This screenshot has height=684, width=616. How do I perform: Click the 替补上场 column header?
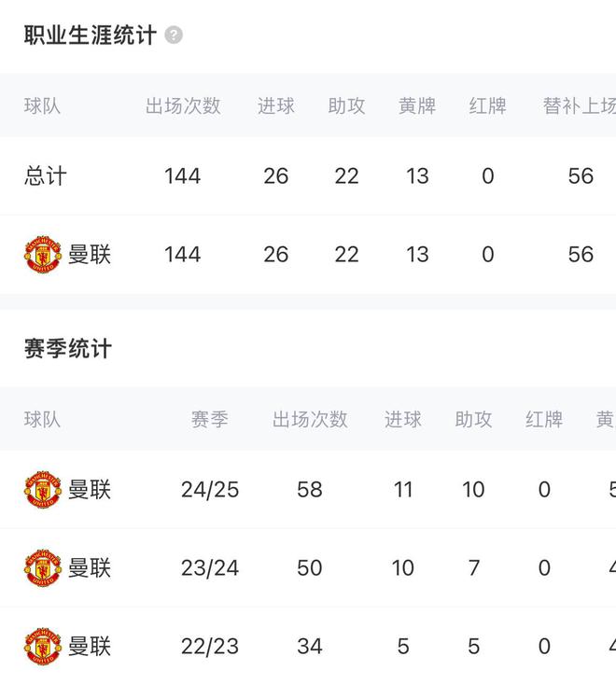(x=579, y=105)
